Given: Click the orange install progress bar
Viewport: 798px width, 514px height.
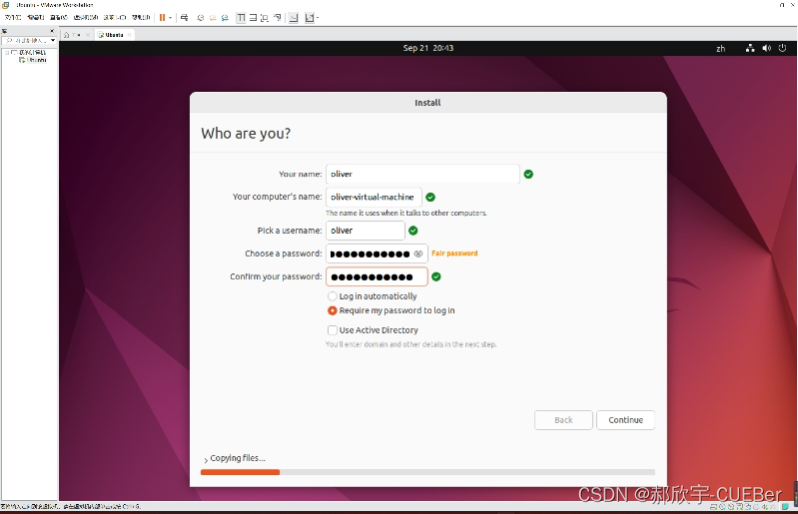Looking at the screenshot, I should (x=240, y=472).
